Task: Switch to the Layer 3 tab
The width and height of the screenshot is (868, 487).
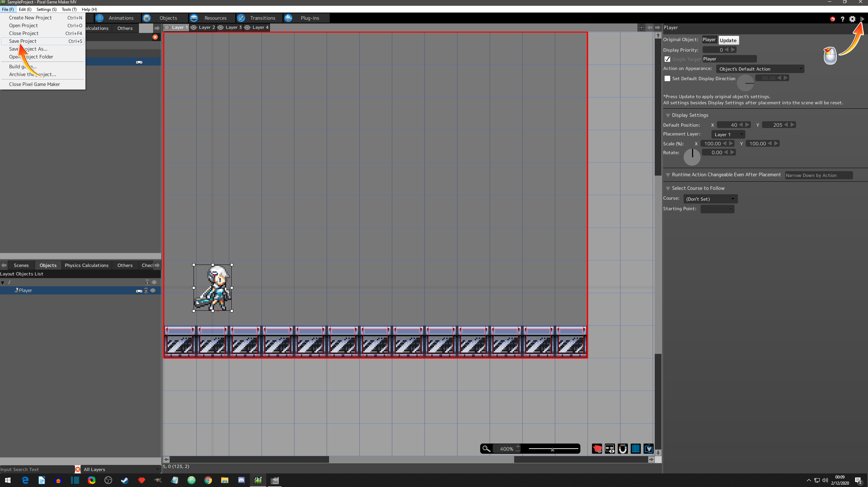Action: tap(233, 28)
